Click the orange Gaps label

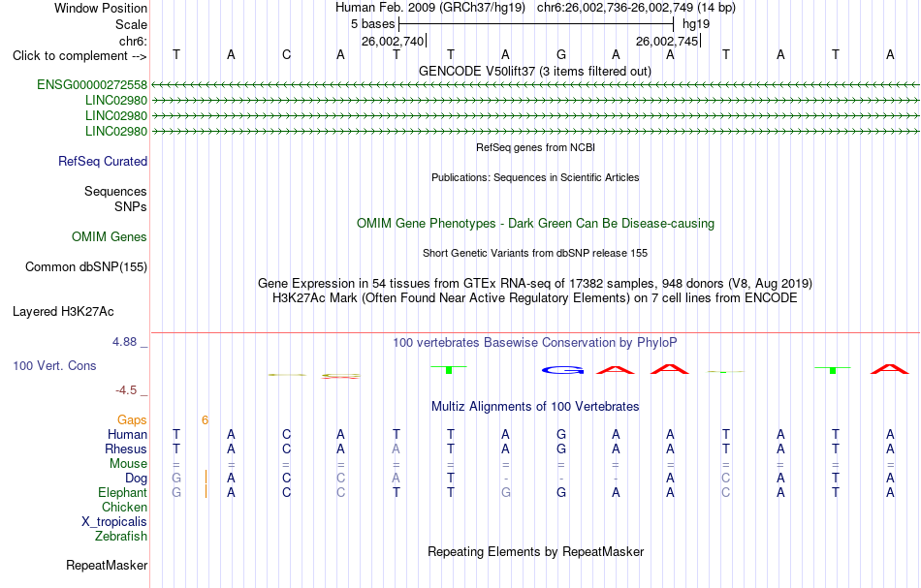(132, 420)
